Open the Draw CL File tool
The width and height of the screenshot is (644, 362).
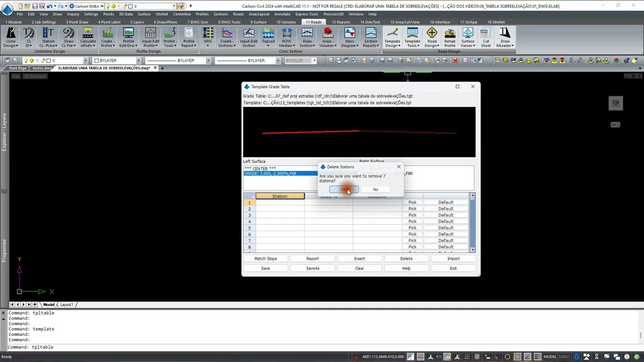point(68,38)
